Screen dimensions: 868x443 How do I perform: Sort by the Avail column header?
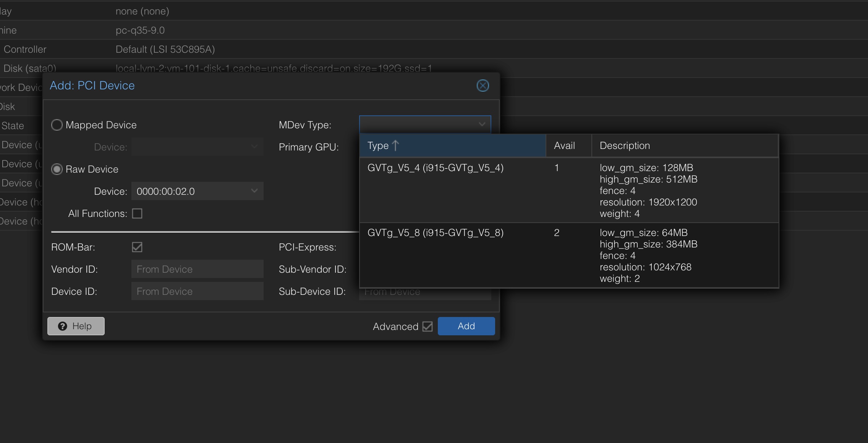pyautogui.click(x=564, y=146)
